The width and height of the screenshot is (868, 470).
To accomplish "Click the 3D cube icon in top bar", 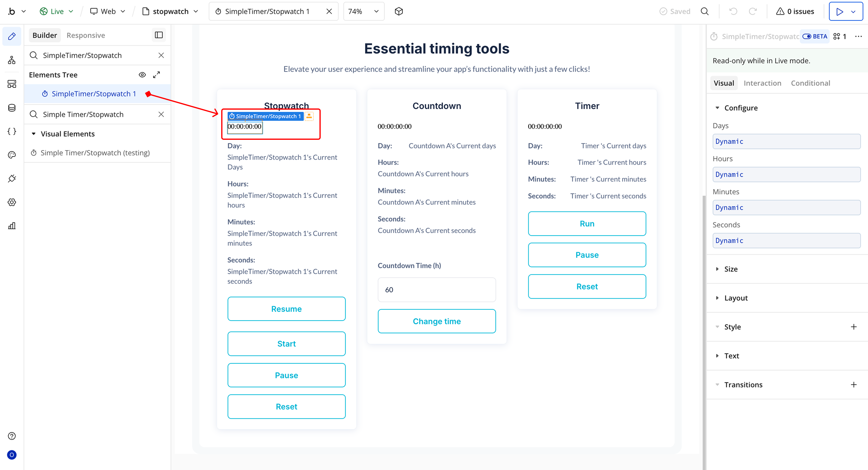I will 399,11.
